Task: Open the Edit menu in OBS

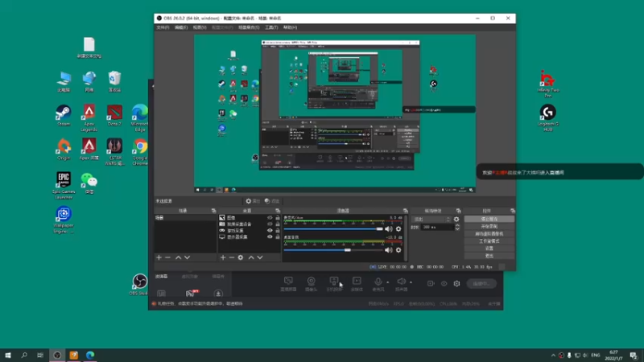Action: tap(180, 27)
